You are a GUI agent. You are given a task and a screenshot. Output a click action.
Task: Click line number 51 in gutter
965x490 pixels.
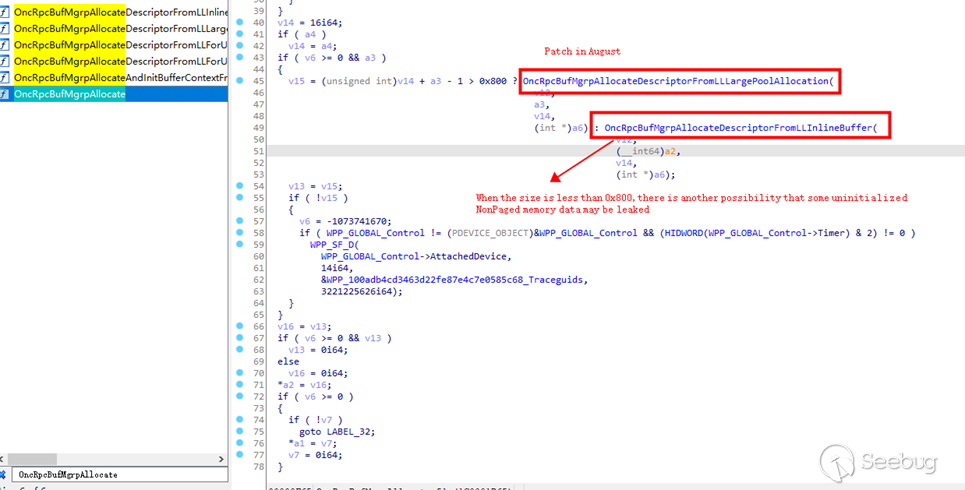click(x=258, y=151)
